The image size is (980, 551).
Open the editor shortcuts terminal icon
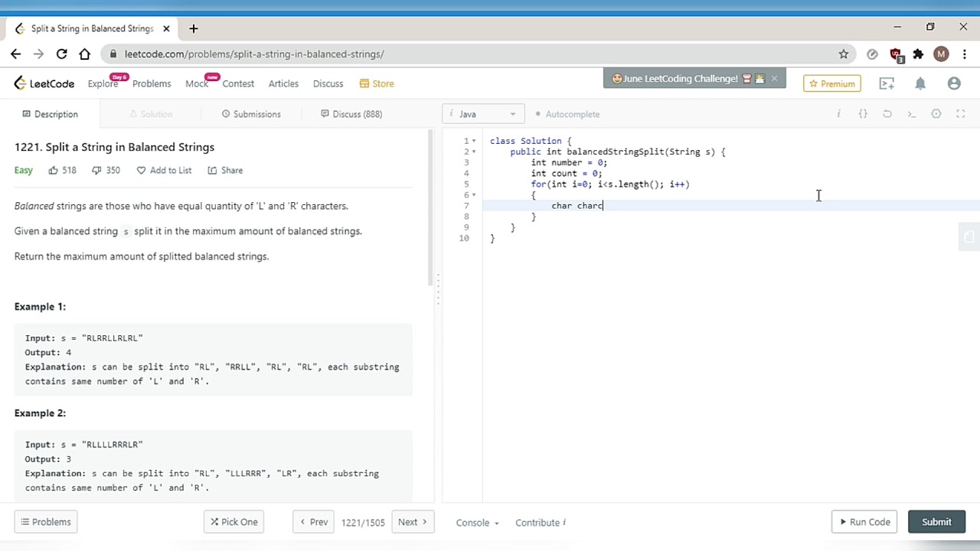click(912, 114)
